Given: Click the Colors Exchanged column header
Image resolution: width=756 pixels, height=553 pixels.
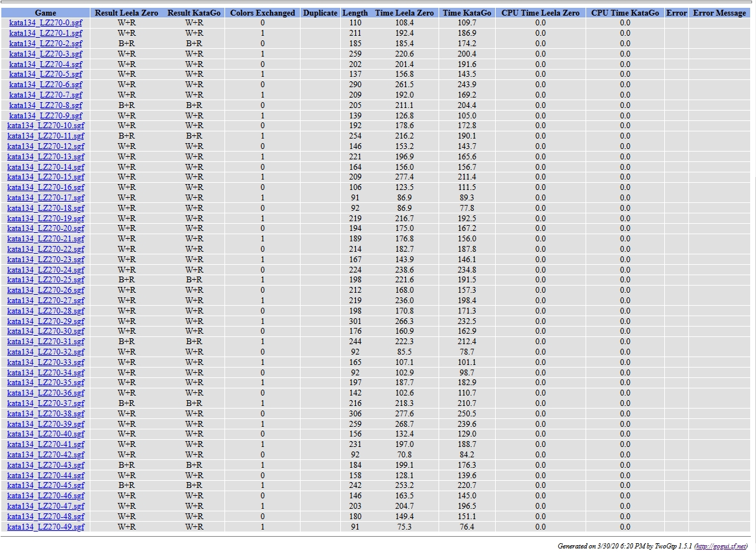Looking at the screenshot, I should [262, 13].
